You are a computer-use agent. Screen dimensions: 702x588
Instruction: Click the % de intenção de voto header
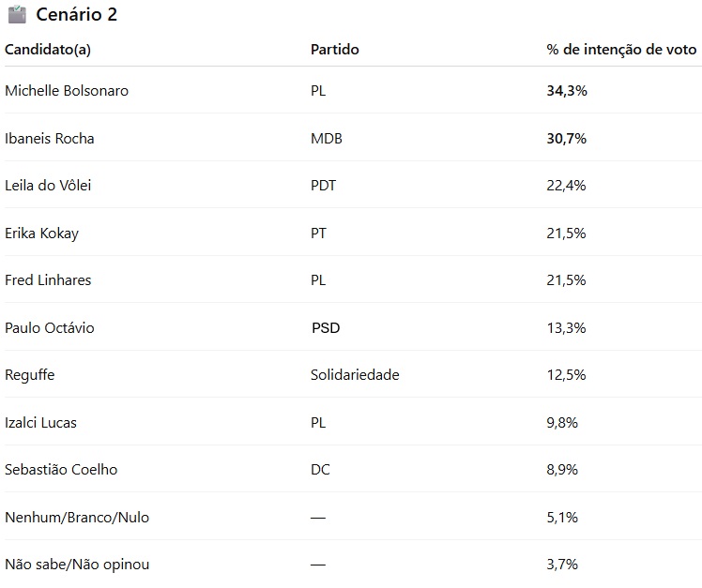[x=621, y=50]
